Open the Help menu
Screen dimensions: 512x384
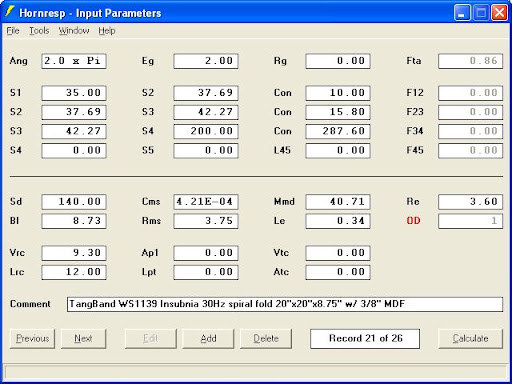pos(107,31)
